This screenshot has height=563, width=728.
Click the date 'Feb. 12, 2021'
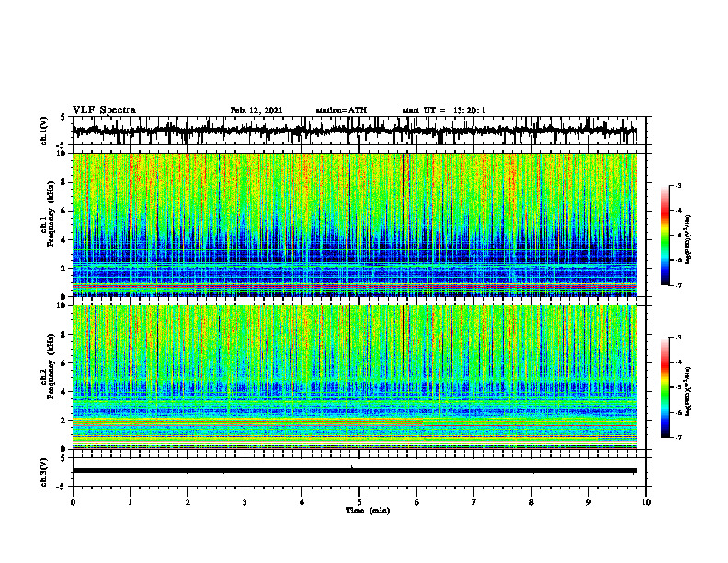point(256,110)
